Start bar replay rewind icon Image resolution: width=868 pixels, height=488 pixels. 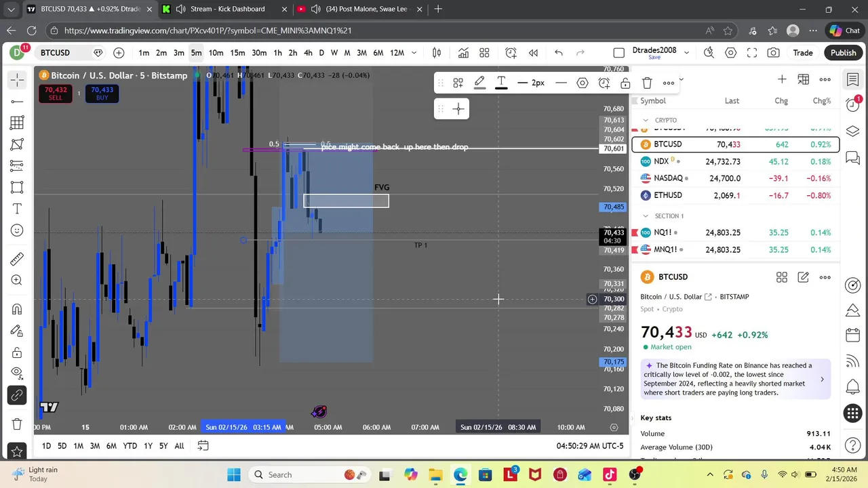click(x=533, y=53)
